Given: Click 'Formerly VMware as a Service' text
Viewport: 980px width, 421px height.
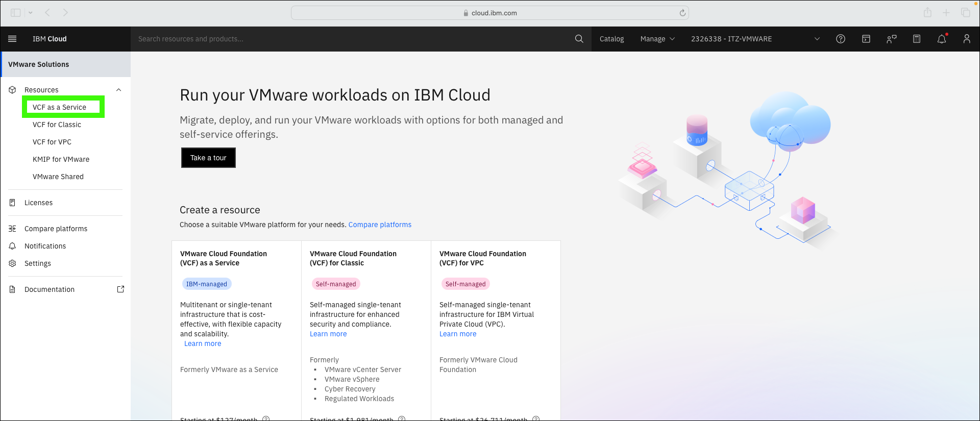Looking at the screenshot, I should pos(229,369).
